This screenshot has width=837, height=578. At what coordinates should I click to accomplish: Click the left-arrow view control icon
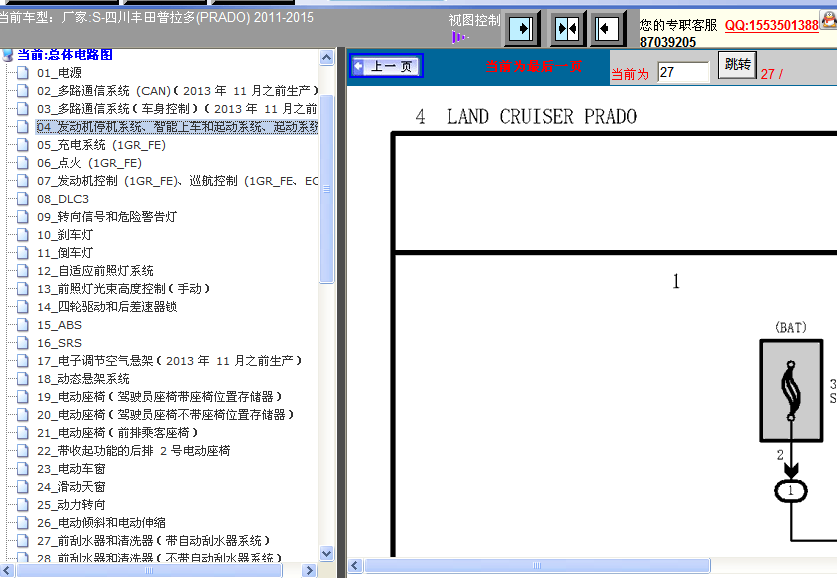click(x=607, y=28)
